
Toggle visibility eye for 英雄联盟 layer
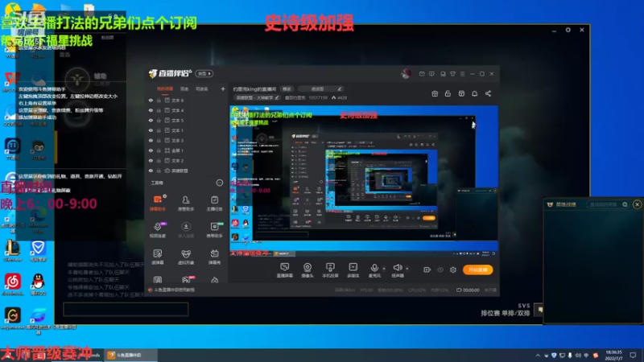point(151,171)
